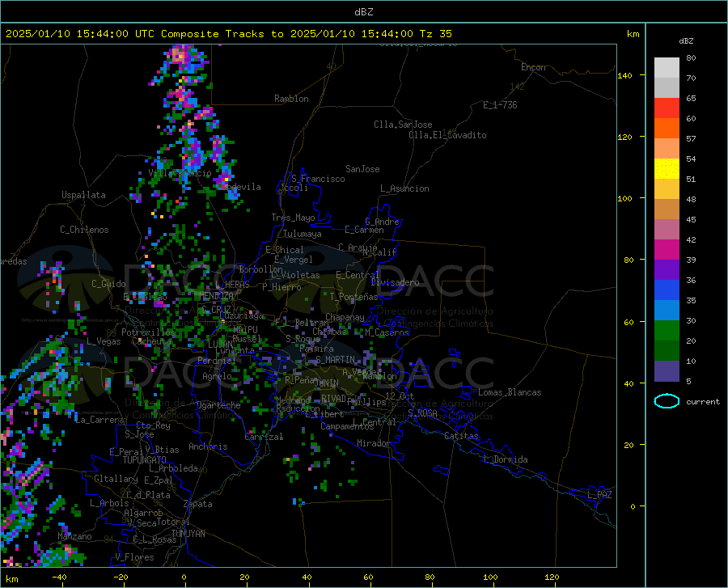The width and height of the screenshot is (728, 588).
Task: Click the white-grey swatch next to 80
Action: [x=667, y=68]
